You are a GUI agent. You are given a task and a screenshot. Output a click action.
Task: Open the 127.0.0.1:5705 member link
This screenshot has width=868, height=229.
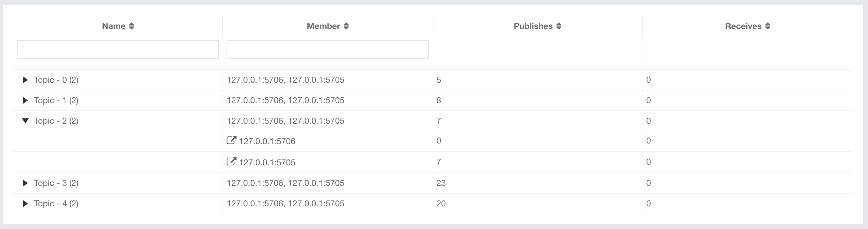267,163
